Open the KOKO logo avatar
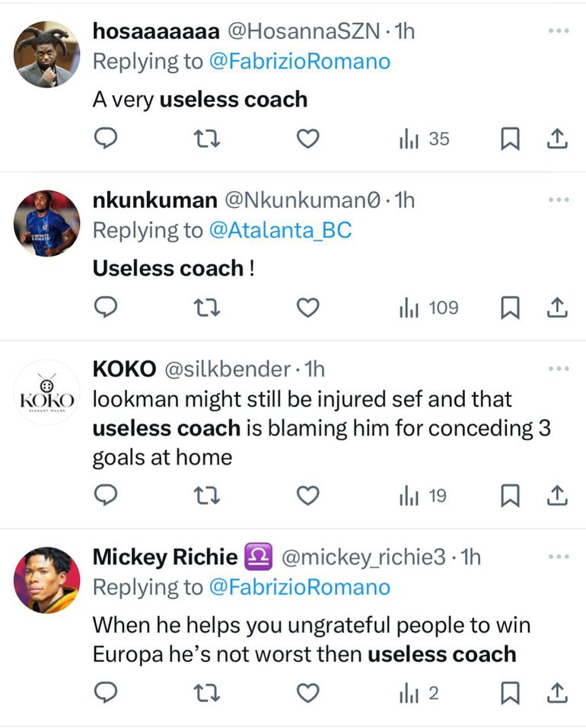586x728 pixels. (x=46, y=393)
